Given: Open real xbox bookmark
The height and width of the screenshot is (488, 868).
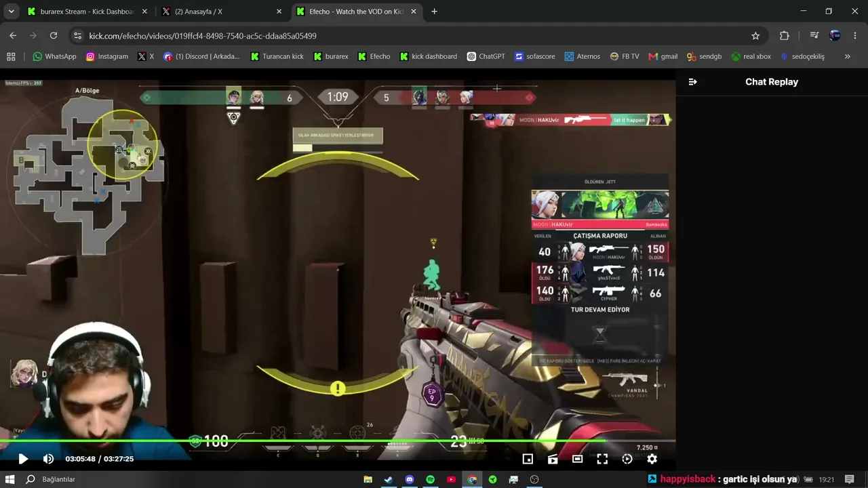Looking at the screenshot, I should (751, 56).
